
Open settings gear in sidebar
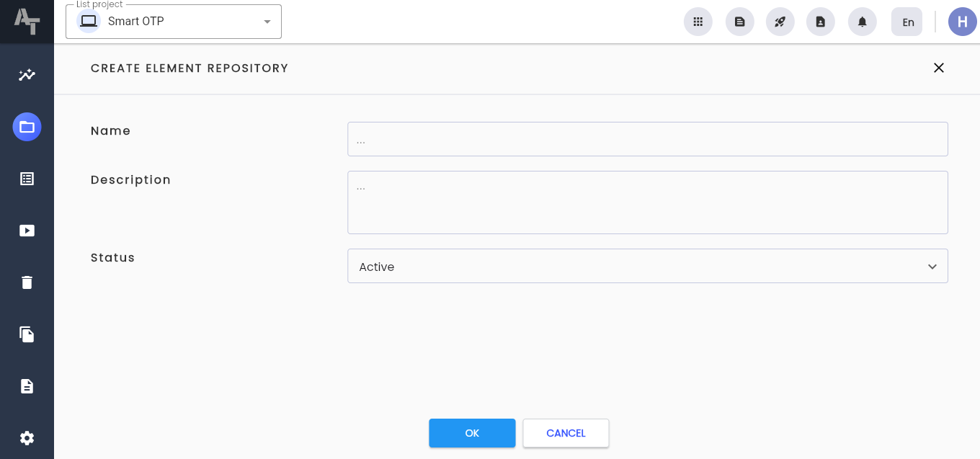pyautogui.click(x=27, y=438)
